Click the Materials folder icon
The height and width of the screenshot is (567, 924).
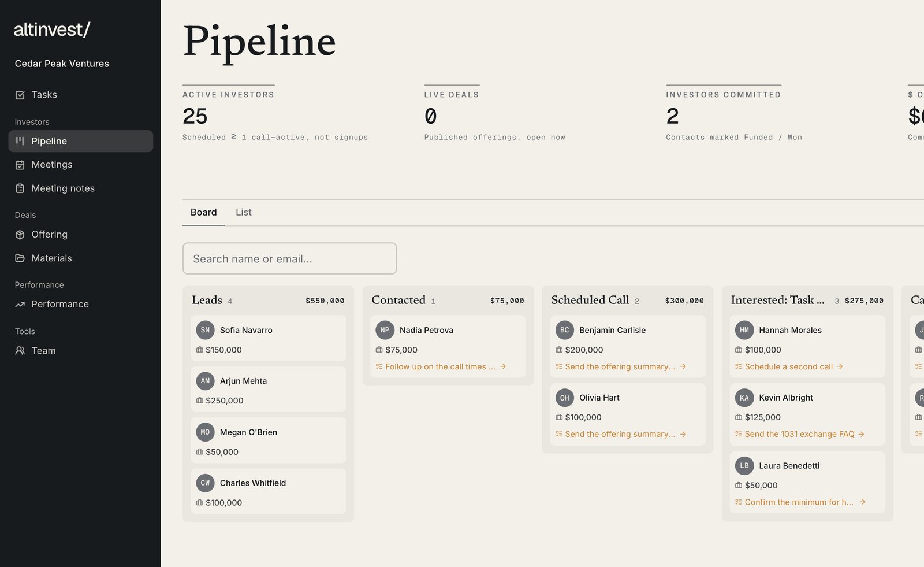(x=20, y=258)
